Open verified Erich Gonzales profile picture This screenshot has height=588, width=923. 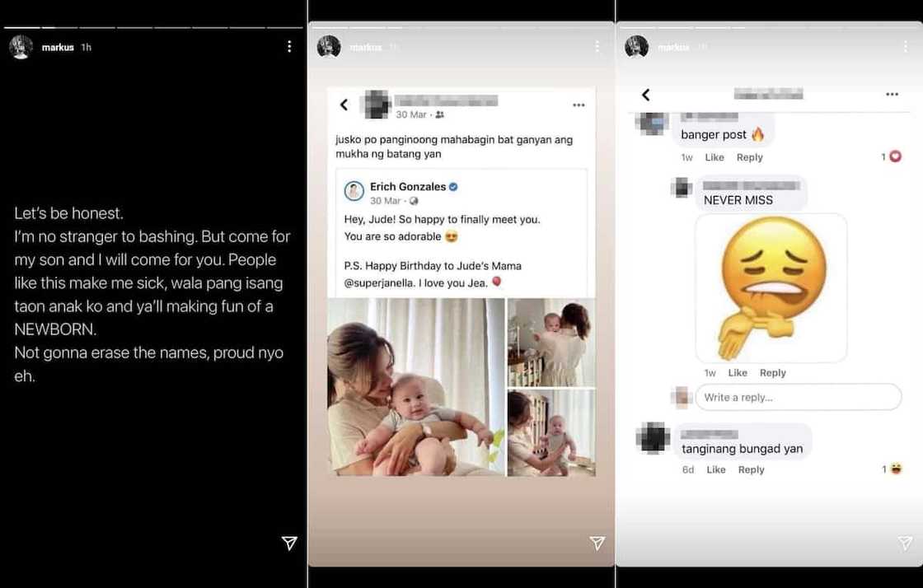point(354,191)
